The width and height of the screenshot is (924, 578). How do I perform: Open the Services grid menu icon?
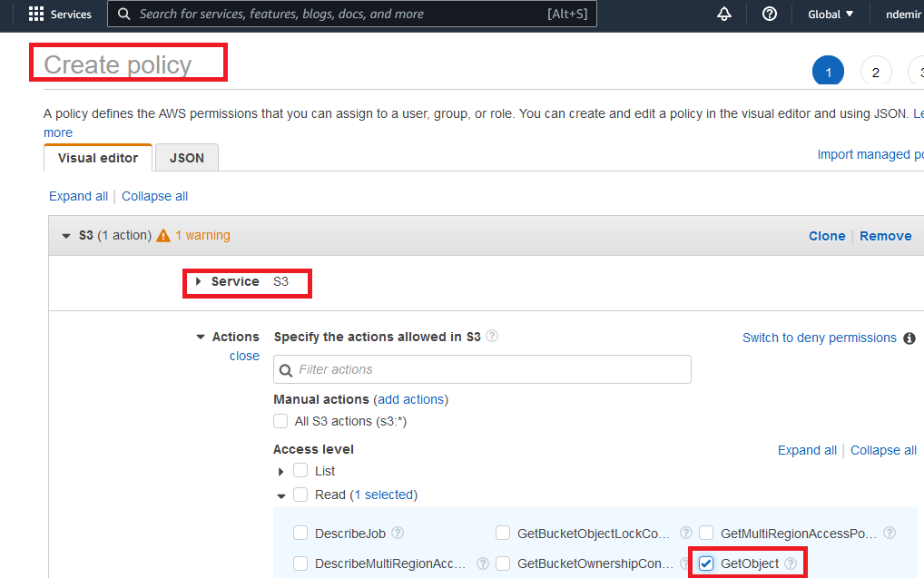click(36, 15)
